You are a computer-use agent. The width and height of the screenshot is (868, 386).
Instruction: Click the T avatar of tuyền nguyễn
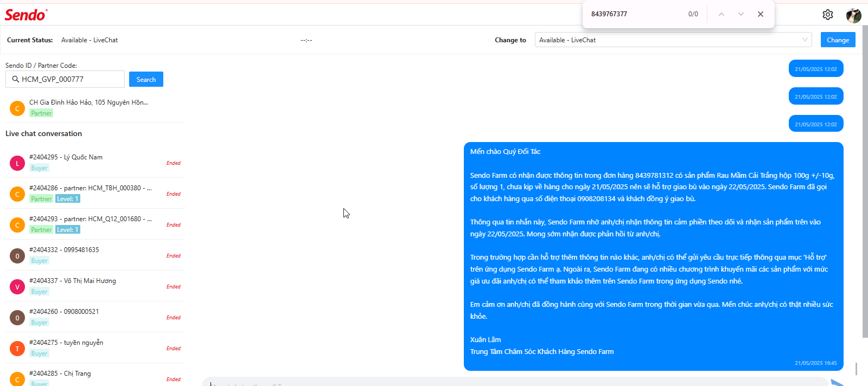tap(17, 348)
